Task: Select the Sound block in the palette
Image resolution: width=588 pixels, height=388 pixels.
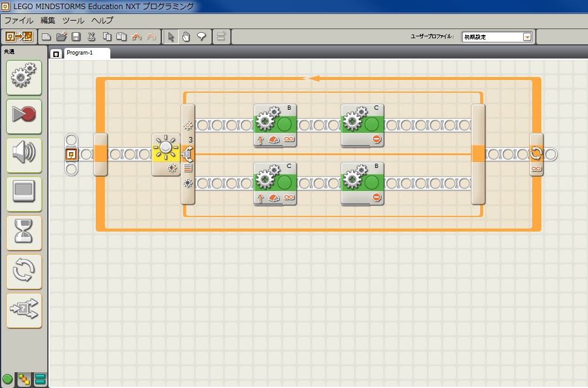Action: [24, 155]
